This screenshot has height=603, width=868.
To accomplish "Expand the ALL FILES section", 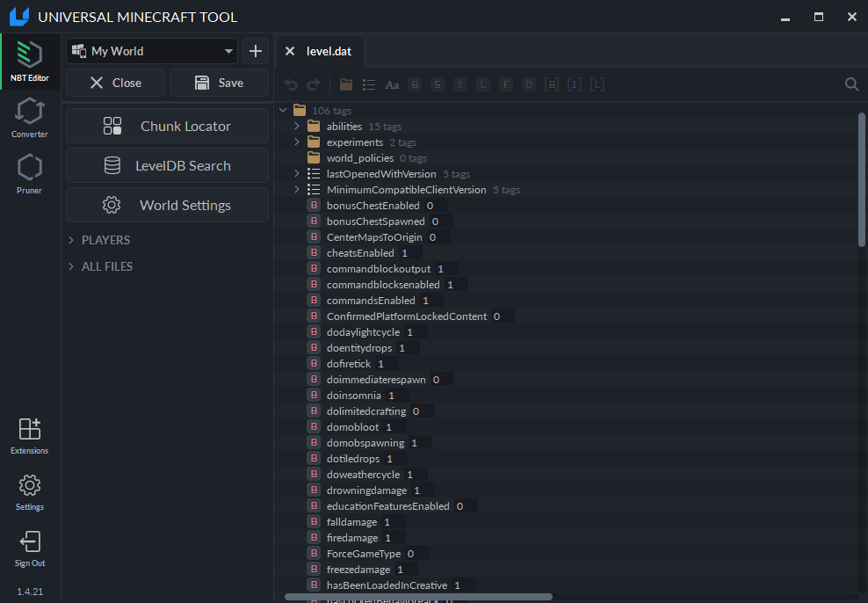I will coord(101,266).
